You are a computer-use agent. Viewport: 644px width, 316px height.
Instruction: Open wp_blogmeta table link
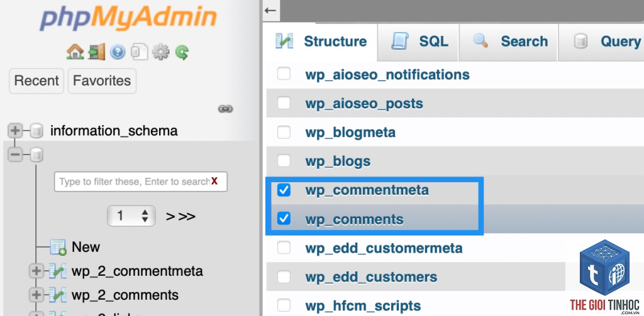point(350,133)
